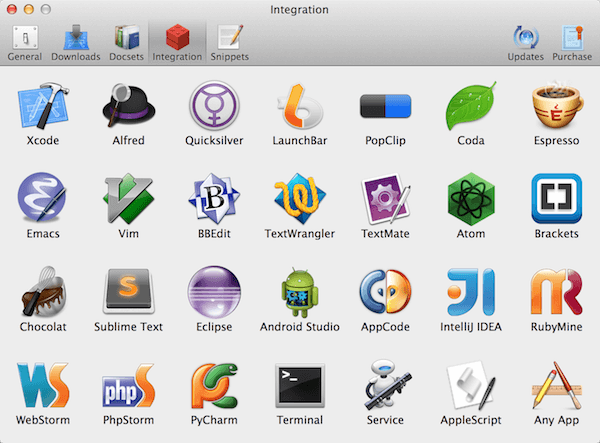Click the AppCode icon
This screenshot has height=443, width=600.
tap(385, 292)
